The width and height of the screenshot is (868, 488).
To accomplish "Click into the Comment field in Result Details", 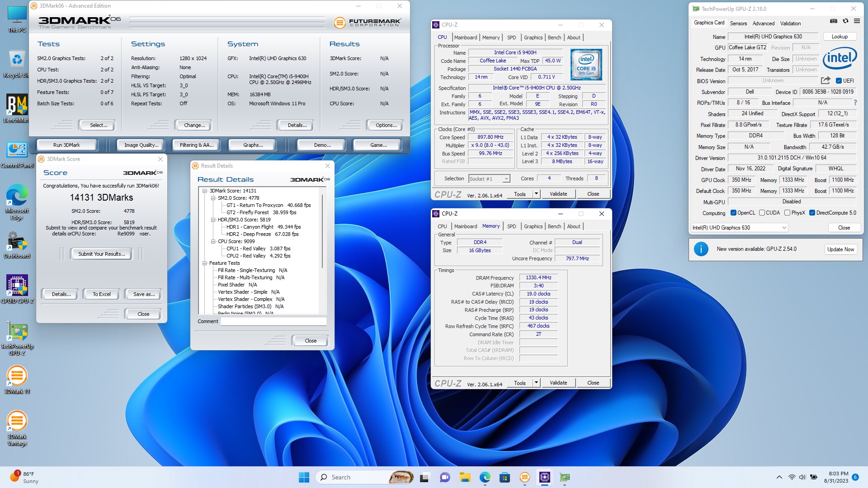I will [x=273, y=321].
